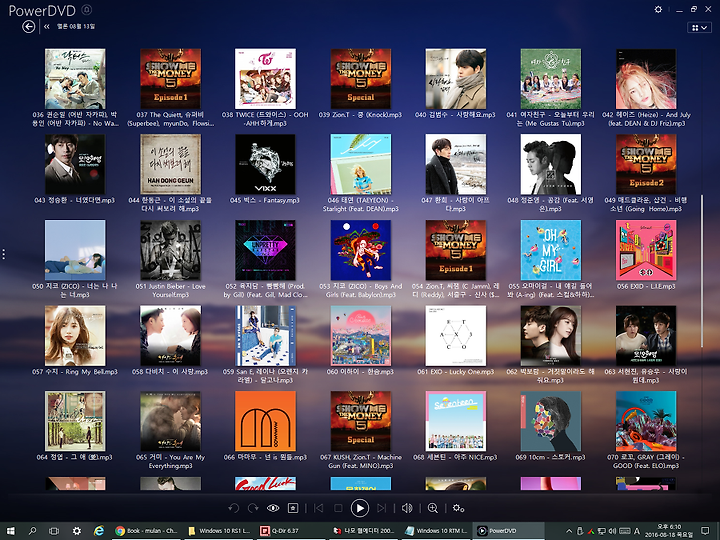The image size is (720, 540).
Task: Open 051 Justin Bieber Love Yourself
Action: click(x=170, y=250)
